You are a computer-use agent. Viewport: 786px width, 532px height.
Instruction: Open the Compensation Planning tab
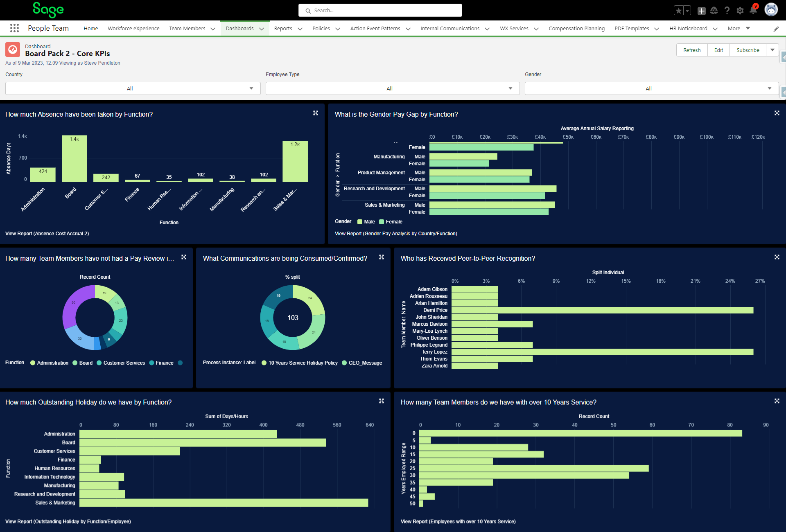[576, 29]
